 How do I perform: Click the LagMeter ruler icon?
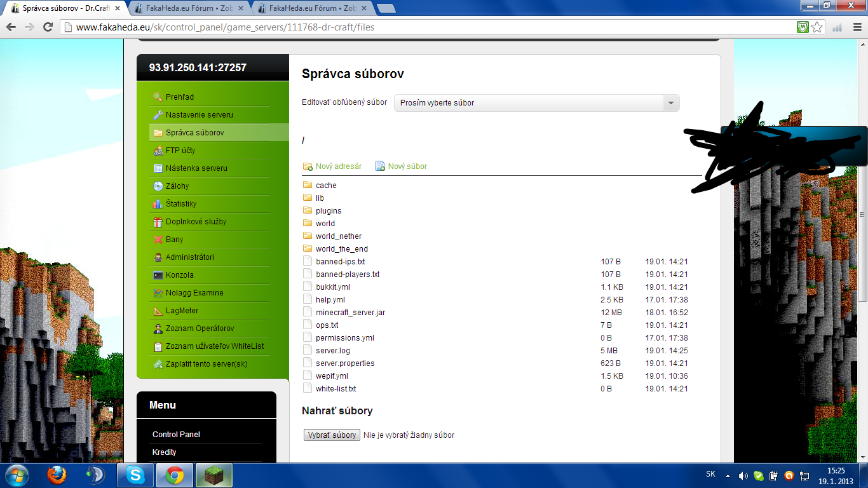click(x=158, y=311)
